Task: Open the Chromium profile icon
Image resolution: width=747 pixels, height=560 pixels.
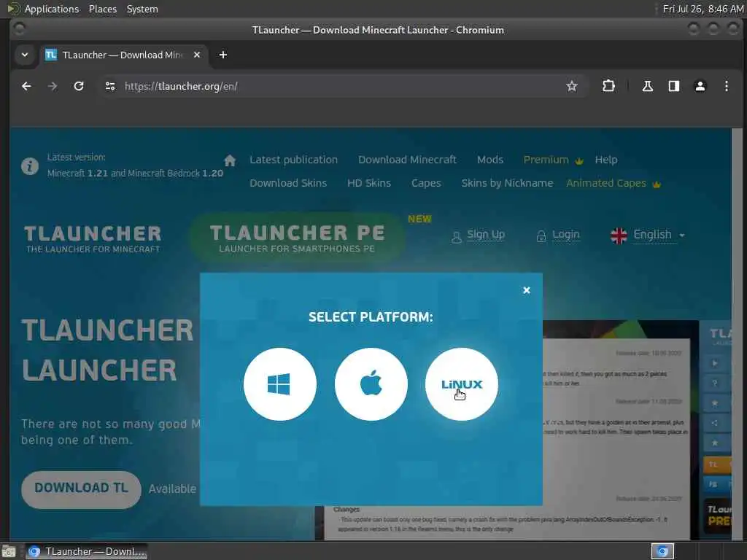Action: [700, 86]
